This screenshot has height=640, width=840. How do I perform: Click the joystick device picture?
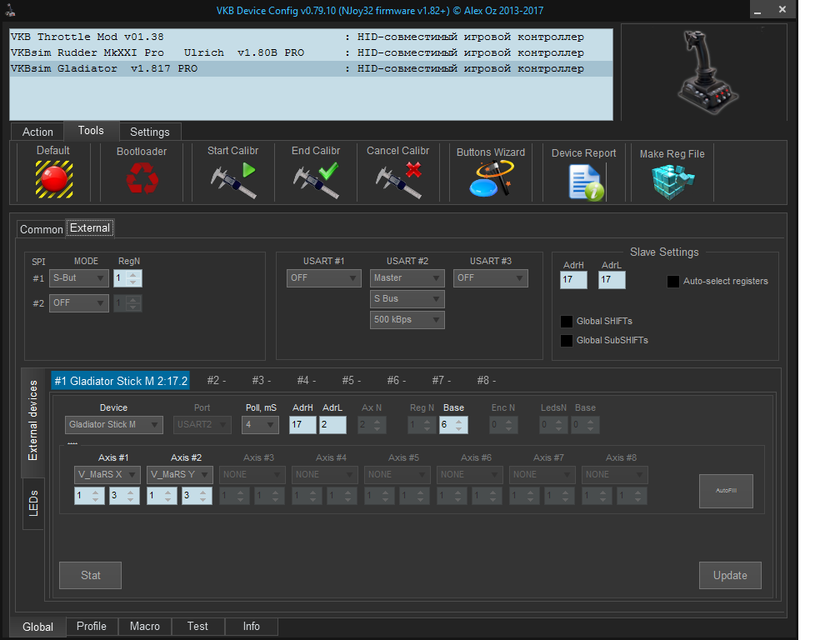(707, 72)
